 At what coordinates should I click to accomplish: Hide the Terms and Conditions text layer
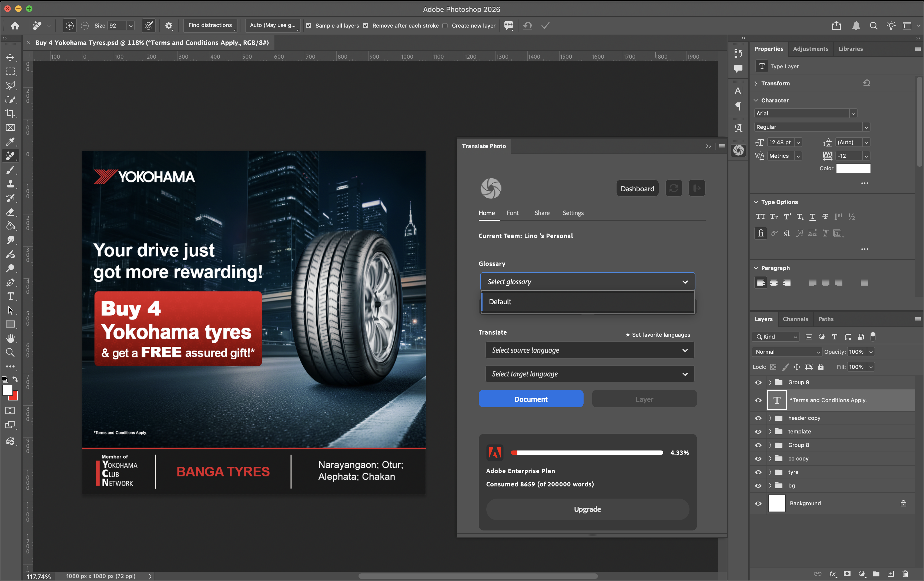(758, 400)
